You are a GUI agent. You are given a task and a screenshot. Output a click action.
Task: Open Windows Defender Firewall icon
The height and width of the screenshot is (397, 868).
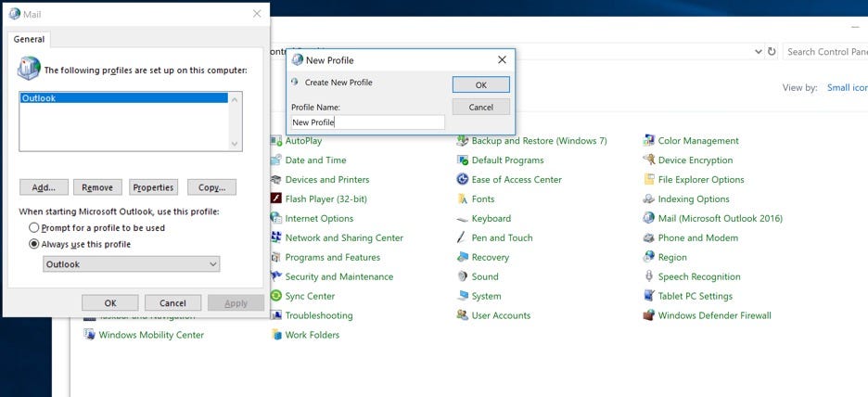pos(649,315)
